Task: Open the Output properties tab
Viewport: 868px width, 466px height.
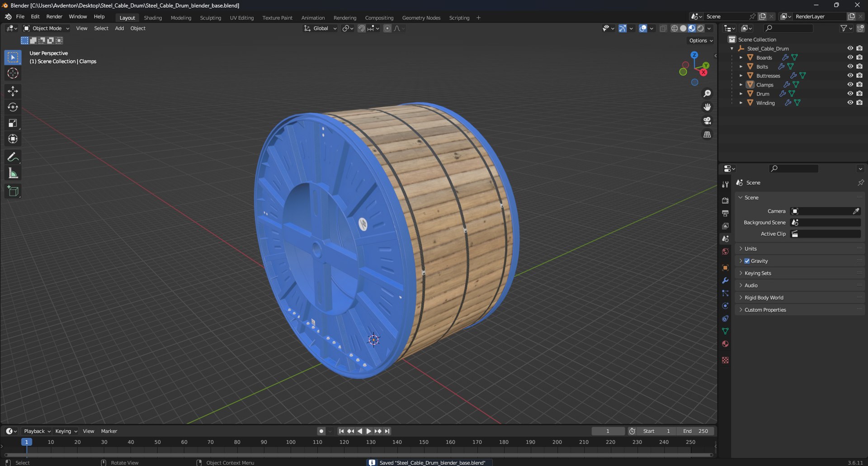Action: pos(725,213)
